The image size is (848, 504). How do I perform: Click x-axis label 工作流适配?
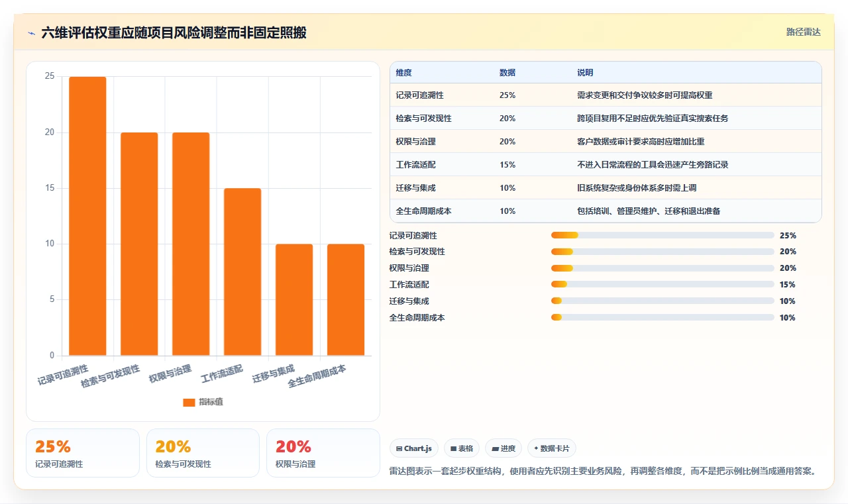tap(223, 374)
